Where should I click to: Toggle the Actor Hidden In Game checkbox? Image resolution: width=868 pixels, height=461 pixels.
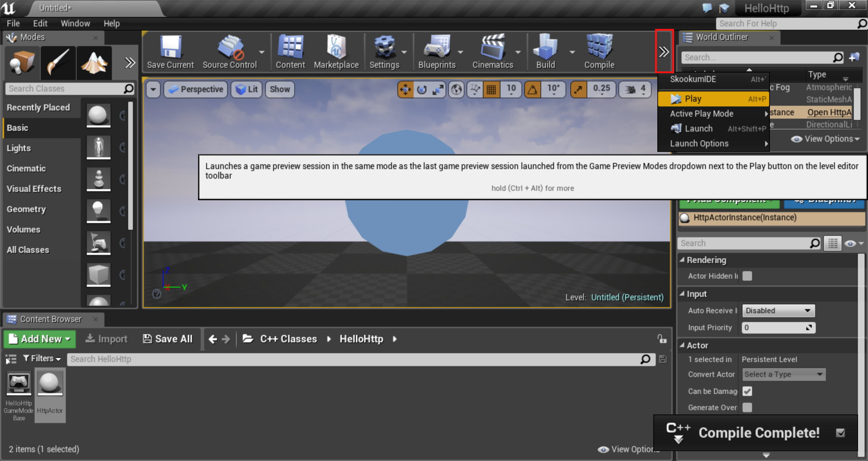click(747, 276)
